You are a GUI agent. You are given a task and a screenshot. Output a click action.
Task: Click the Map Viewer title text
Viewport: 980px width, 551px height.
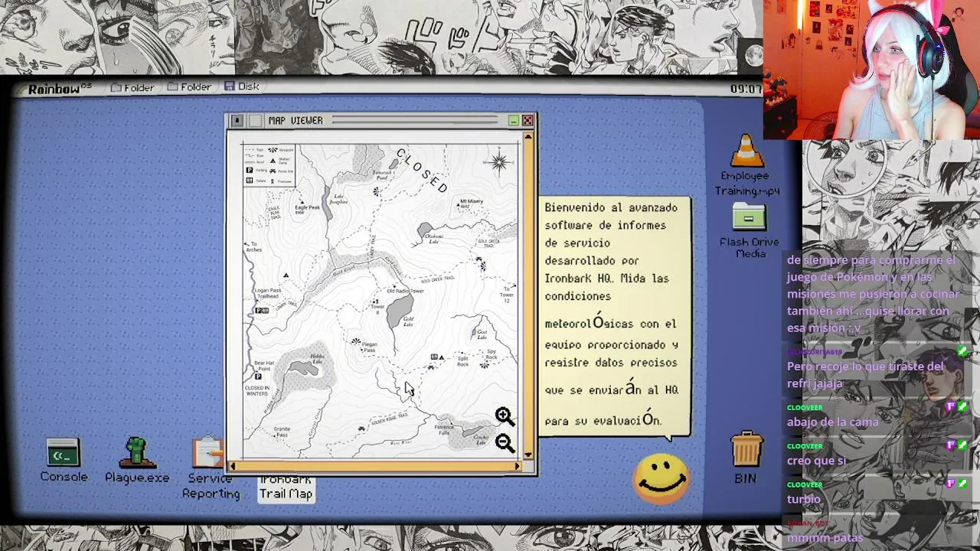click(296, 121)
